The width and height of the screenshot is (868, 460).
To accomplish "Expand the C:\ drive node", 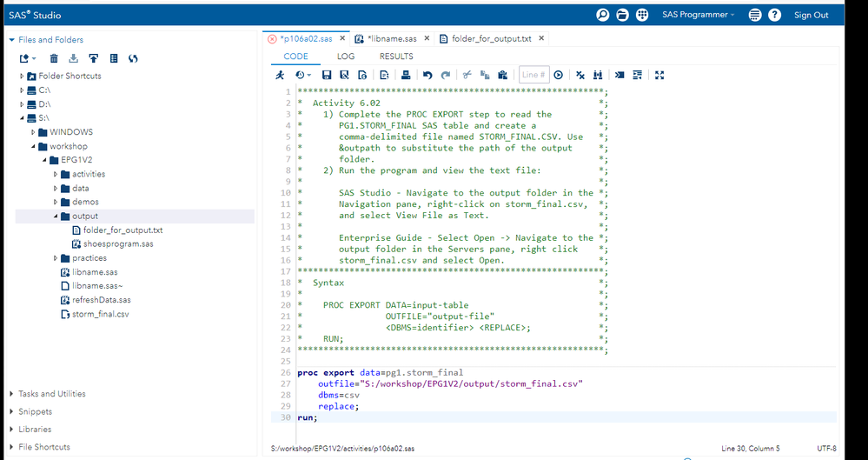I will coord(22,90).
